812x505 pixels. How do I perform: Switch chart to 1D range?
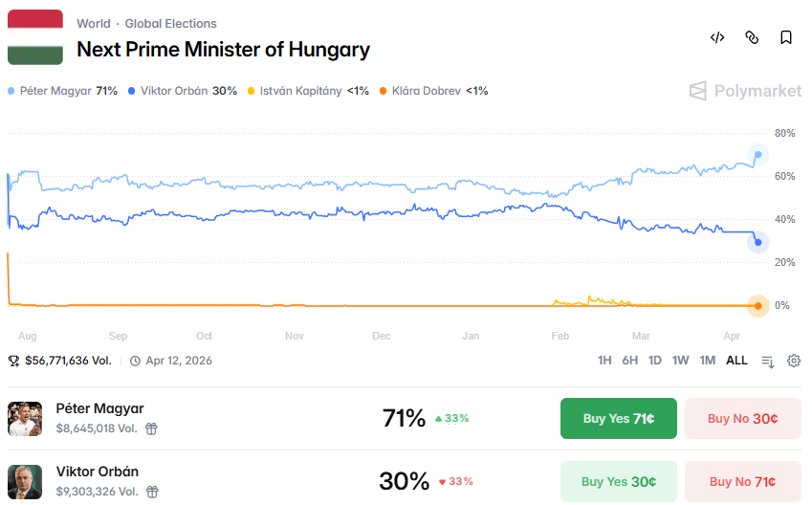[x=655, y=361]
